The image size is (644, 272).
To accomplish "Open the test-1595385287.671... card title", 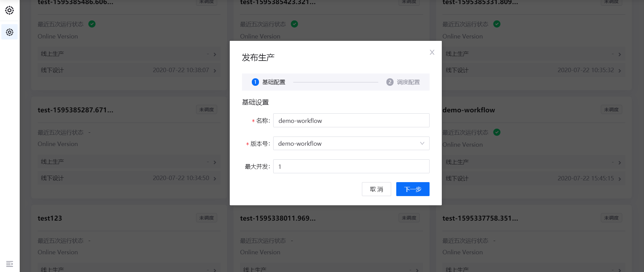I will (75, 110).
